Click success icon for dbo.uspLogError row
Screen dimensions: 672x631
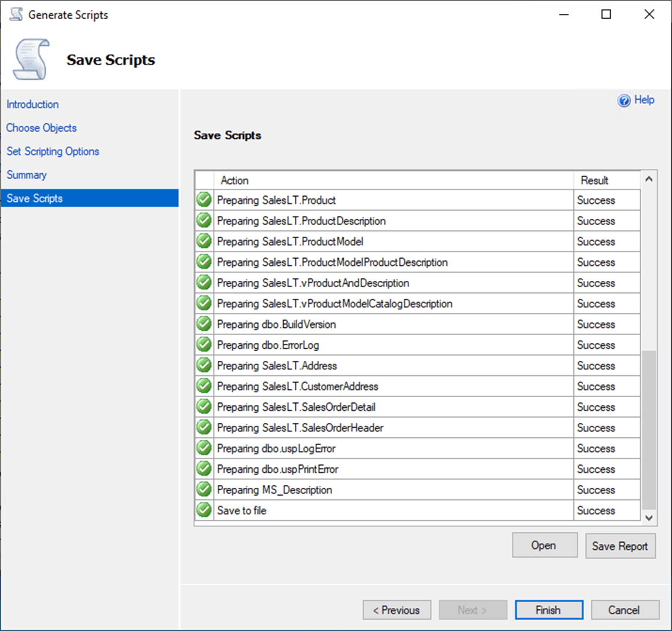tap(204, 448)
